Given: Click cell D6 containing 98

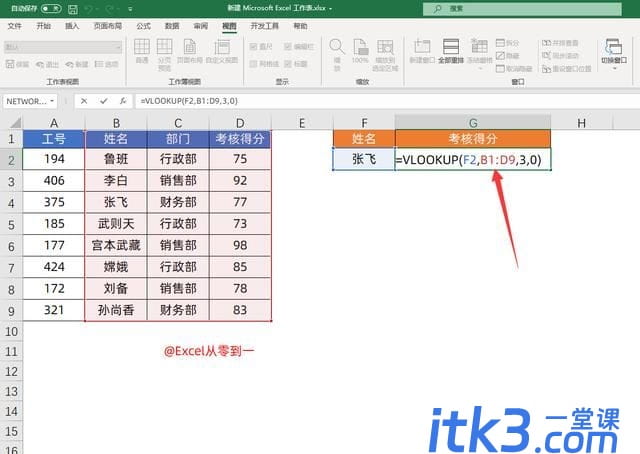Looking at the screenshot, I should (x=240, y=245).
